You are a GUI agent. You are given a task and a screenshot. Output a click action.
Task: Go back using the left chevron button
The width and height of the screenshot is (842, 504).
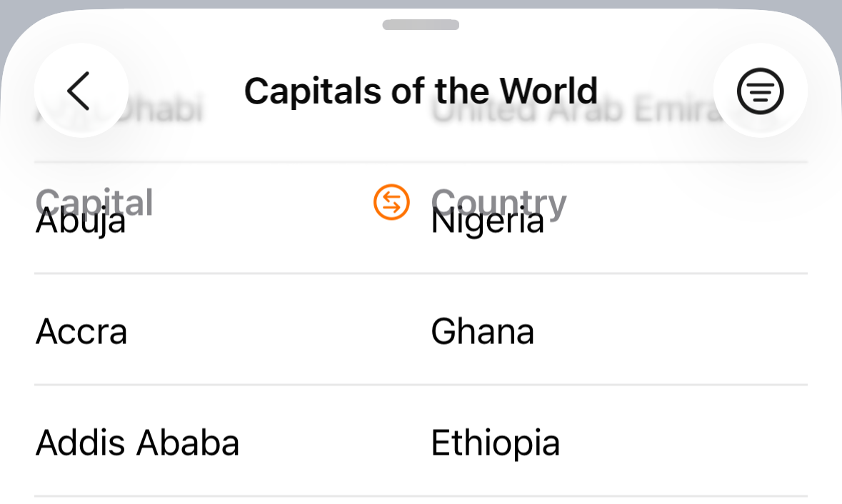81,91
